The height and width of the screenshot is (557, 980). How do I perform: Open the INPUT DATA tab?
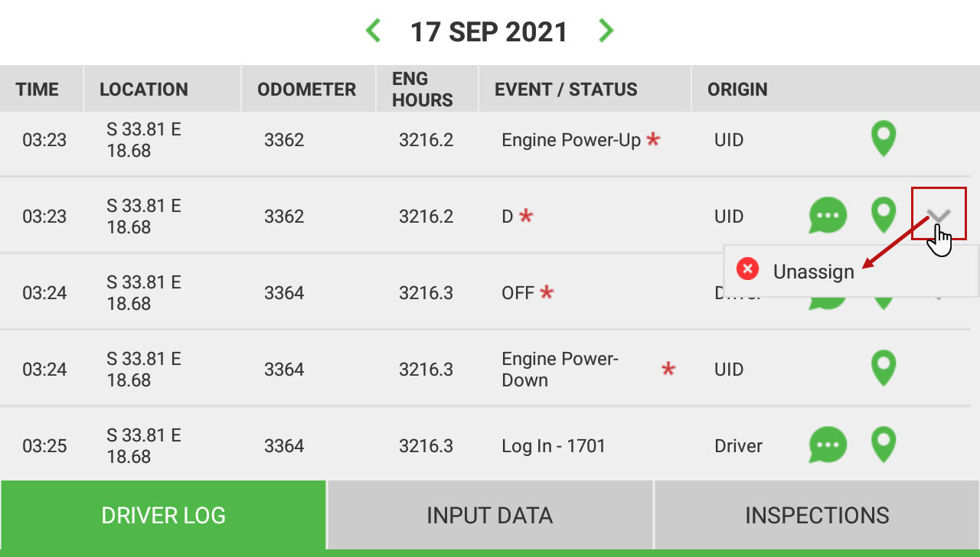coord(490,515)
